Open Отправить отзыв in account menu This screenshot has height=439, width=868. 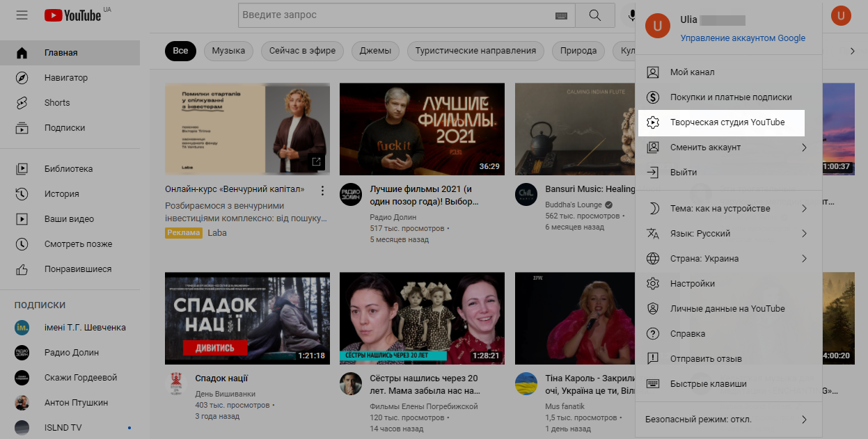(x=729, y=359)
